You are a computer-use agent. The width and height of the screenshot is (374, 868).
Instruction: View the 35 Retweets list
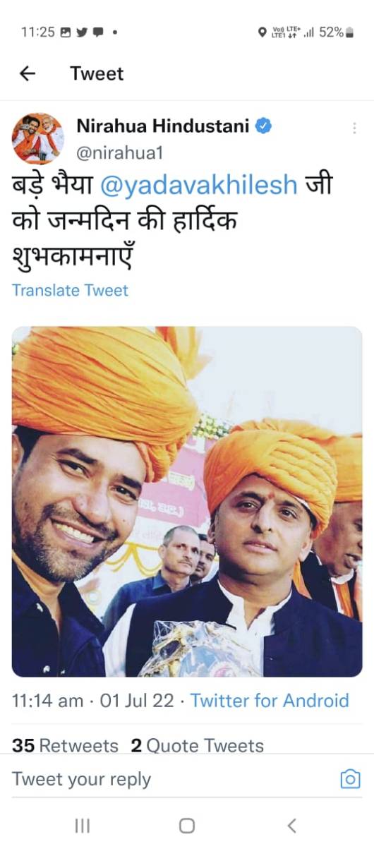[x=65, y=745]
